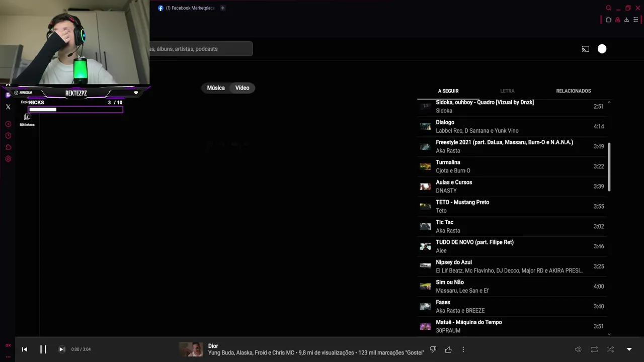Screen dimensions: 644x362
Task: Open the white account avatar
Action: pyautogui.click(x=602, y=49)
